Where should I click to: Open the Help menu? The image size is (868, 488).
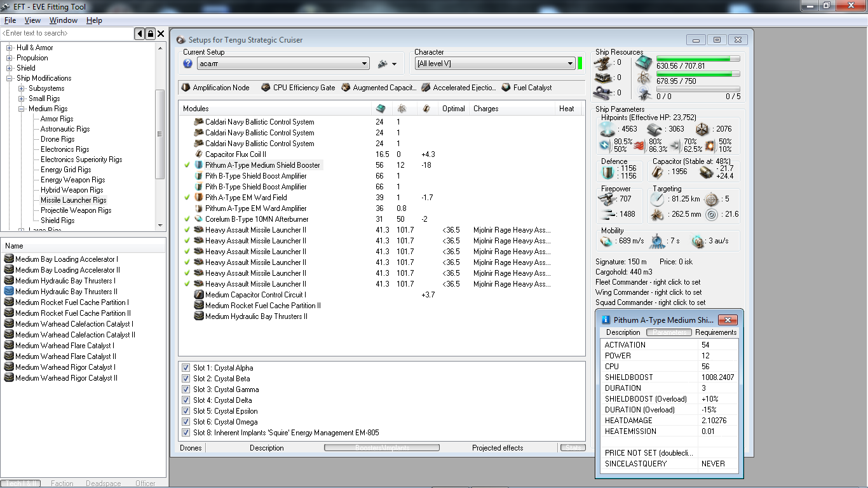pyautogui.click(x=94, y=20)
